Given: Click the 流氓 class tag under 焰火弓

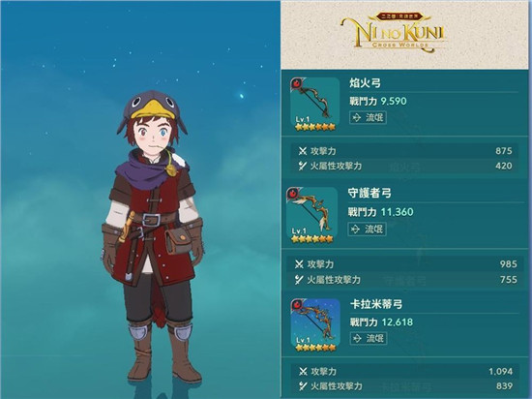Looking at the screenshot, I should [x=369, y=118].
